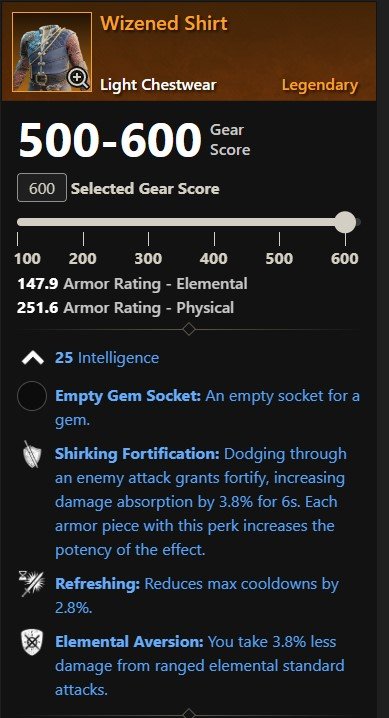Click the Empty Gem Socket label
Screen dimensions: 389x718
point(128,396)
